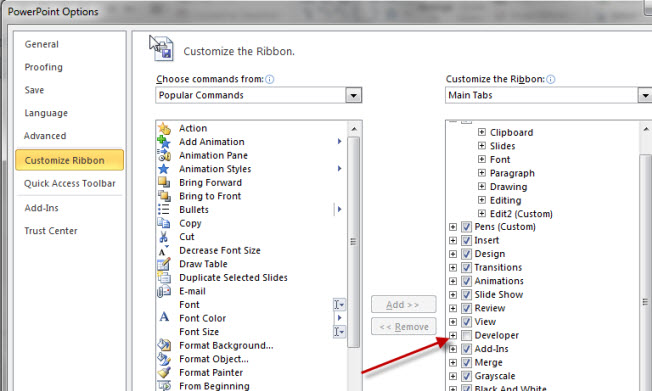
Task: Click the Font Color letter icon
Action: tap(164, 317)
